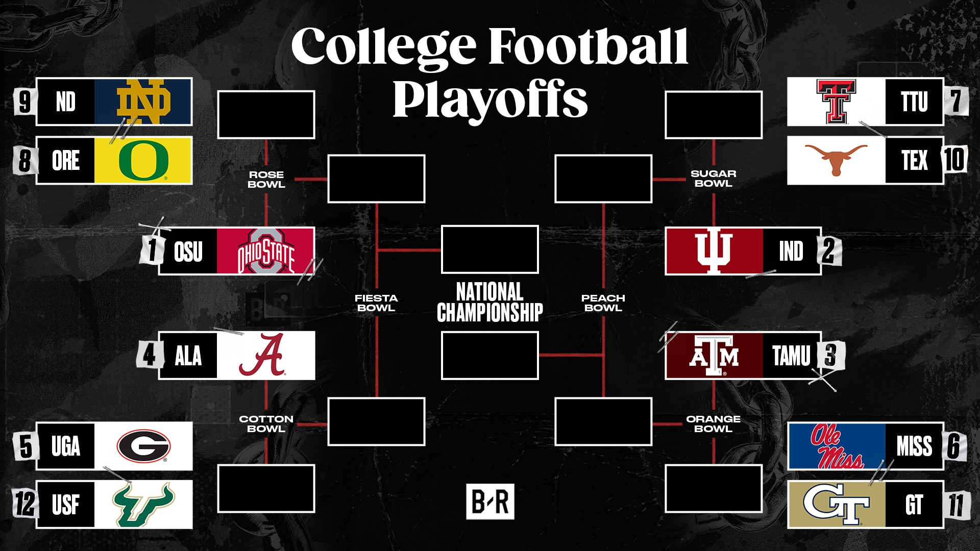This screenshot has width=980, height=551.
Task: Click the Alabama script A logo
Action: point(262,355)
